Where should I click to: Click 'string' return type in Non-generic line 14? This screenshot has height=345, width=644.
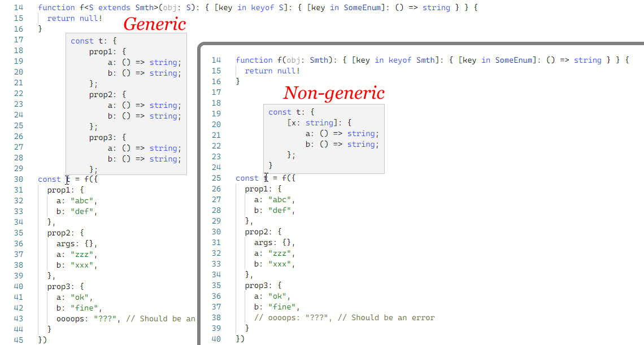(588, 60)
